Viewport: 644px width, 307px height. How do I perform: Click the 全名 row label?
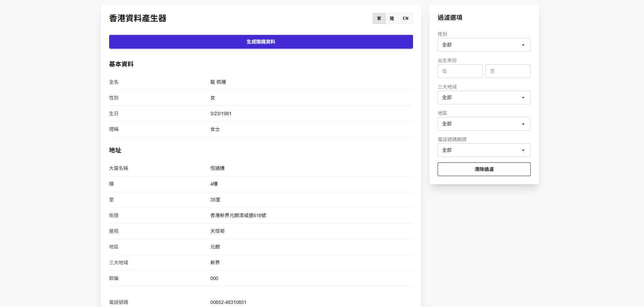[x=114, y=82]
